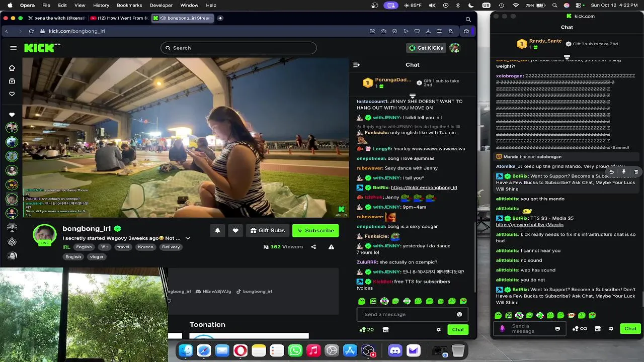This screenshot has height=362, width=644.
Task: Reply to hovered message in popout chat
Action: point(611,172)
